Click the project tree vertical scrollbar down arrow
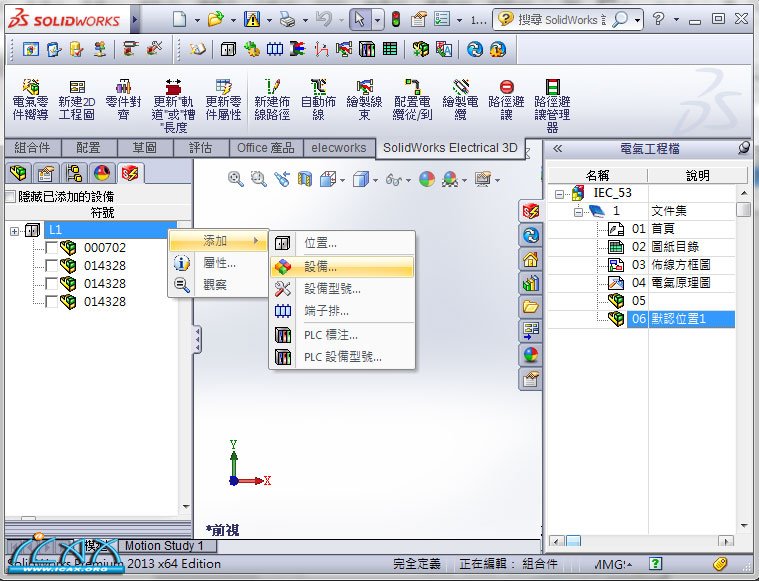This screenshot has height=581, width=759. pos(744,525)
